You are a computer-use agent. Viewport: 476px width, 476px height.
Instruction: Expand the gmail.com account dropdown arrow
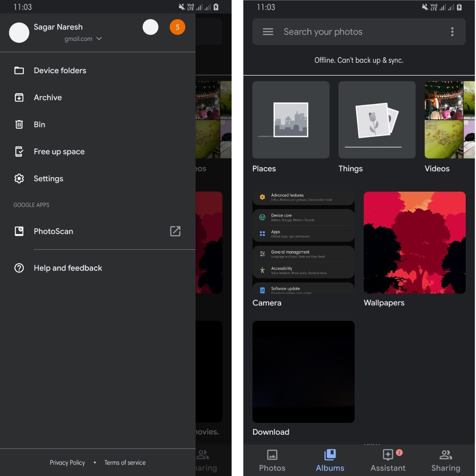99,39
